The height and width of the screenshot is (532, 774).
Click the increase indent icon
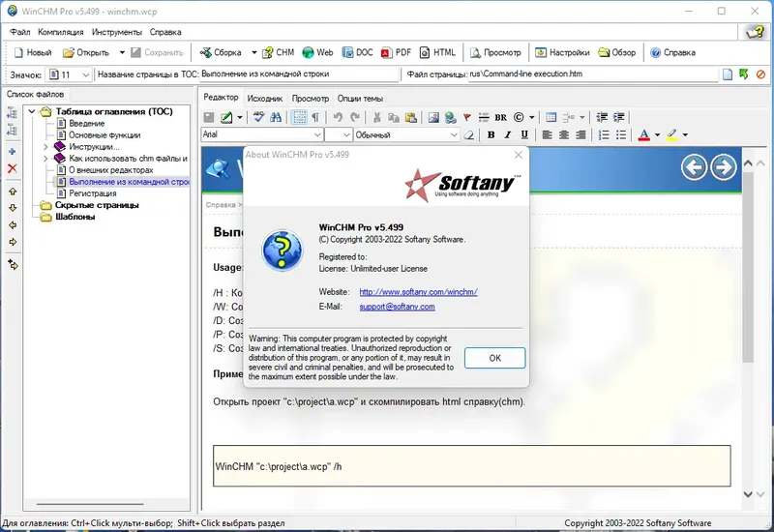click(x=618, y=117)
